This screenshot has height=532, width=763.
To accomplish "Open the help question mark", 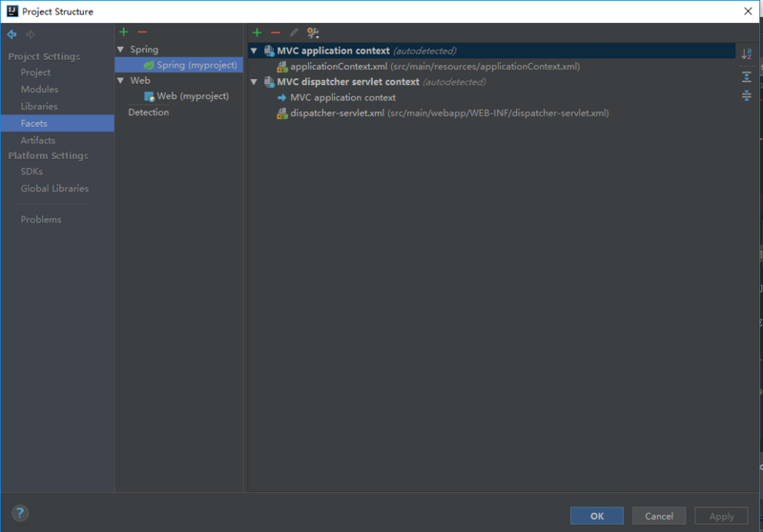I will (x=20, y=513).
